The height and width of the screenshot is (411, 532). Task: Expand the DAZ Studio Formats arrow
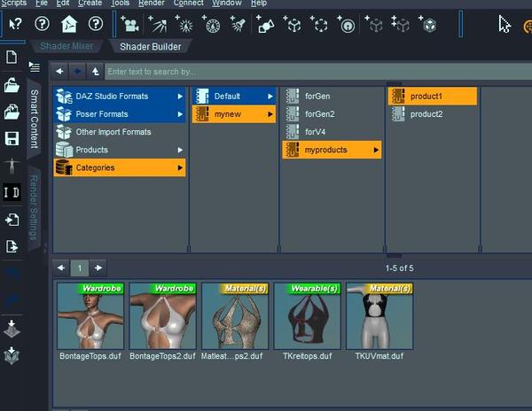pos(180,97)
